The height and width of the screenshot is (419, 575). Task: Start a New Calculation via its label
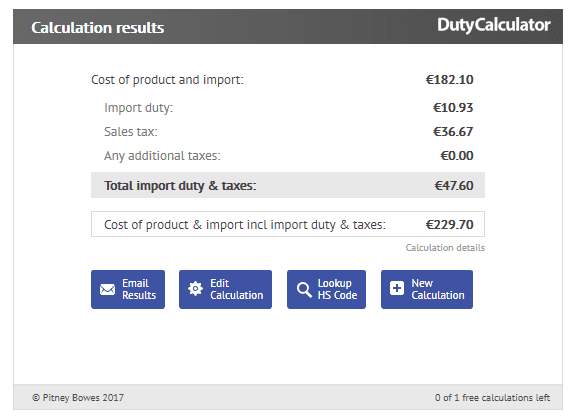click(x=438, y=289)
